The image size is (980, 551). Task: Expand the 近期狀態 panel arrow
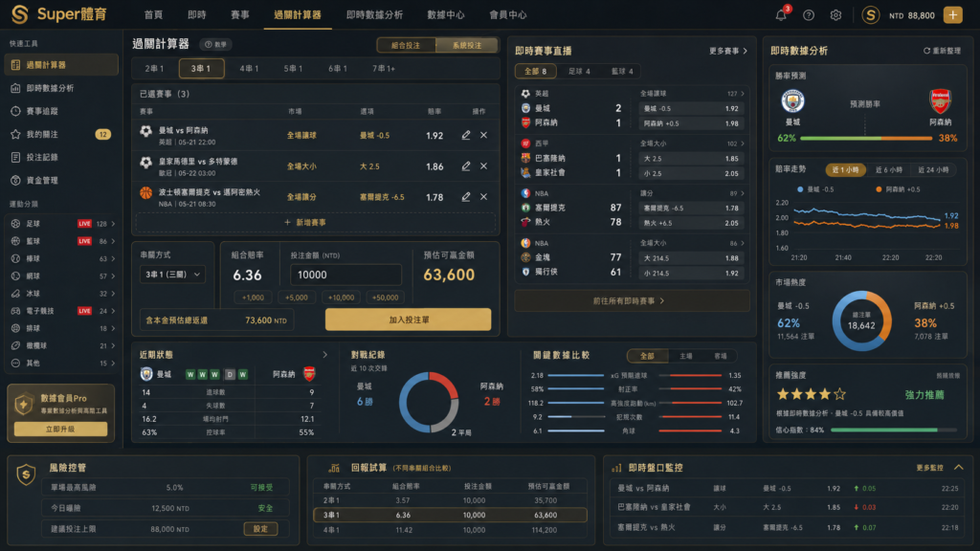point(325,355)
